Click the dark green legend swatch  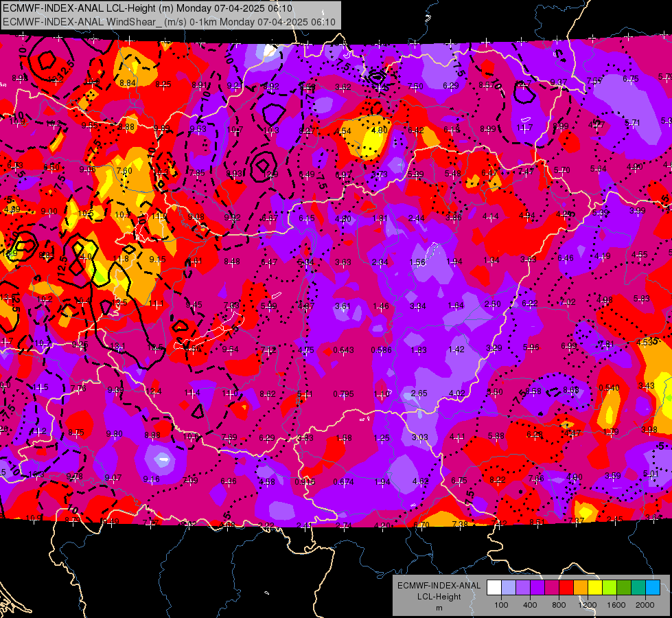point(624,588)
